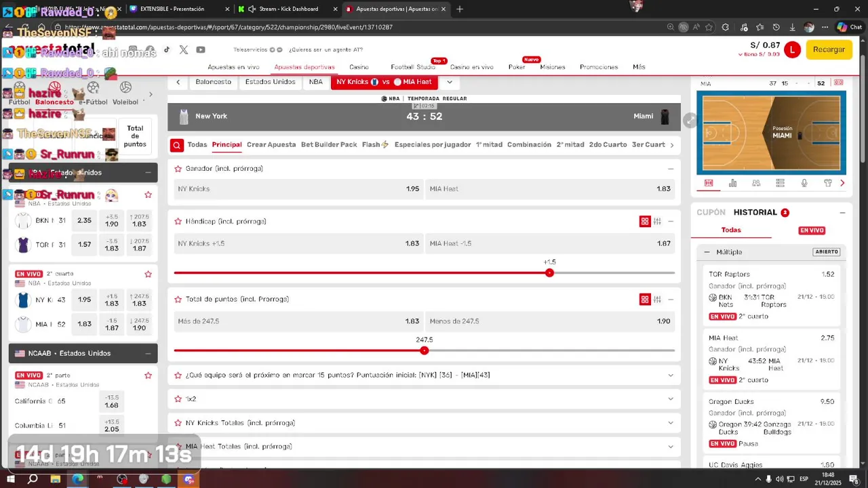Image resolution: width=868 pixels, height=488 pixels.
Task: Expand the NY Knicks Totales market
Action: pos(671,423)
